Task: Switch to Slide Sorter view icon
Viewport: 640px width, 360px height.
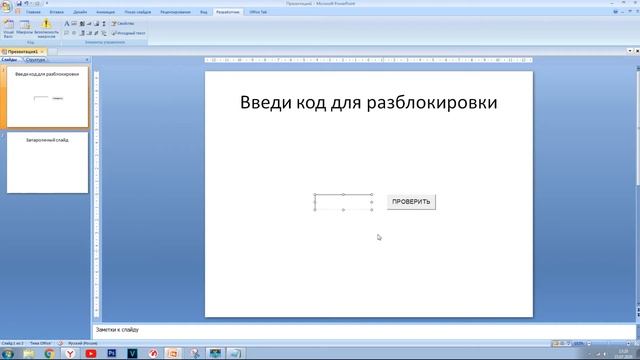Action: pyautogui.click(x=562, y=344)
